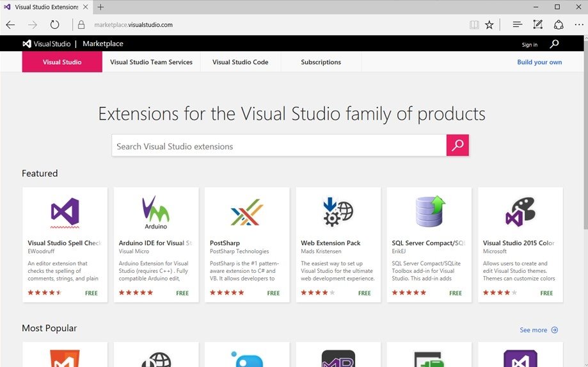588x367 pixels.
Task: Click the See more arrow circle icon
Action: point(554,330)
